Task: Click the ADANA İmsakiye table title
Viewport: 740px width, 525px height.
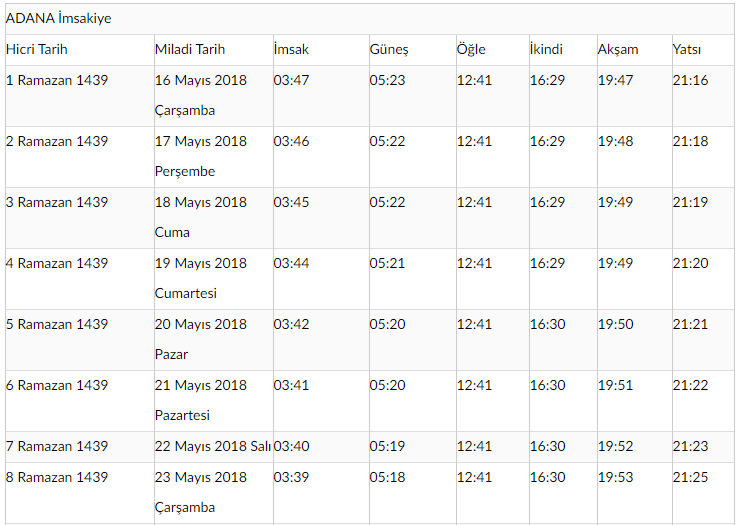Action: [x=59, y=18]
